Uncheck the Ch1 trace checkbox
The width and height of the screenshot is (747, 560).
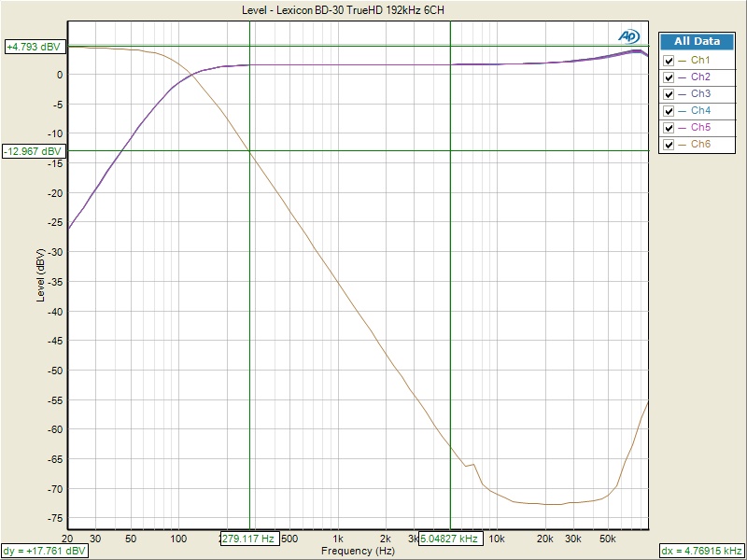click(668, 61)
